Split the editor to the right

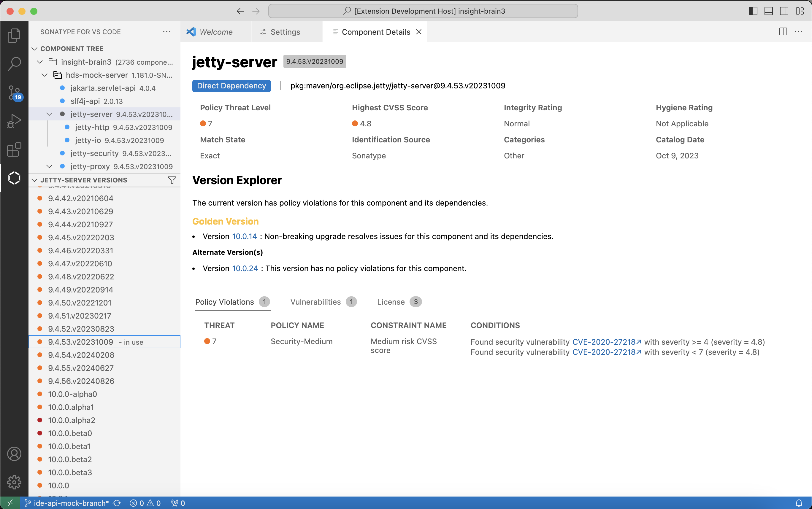tap(783, 32)
